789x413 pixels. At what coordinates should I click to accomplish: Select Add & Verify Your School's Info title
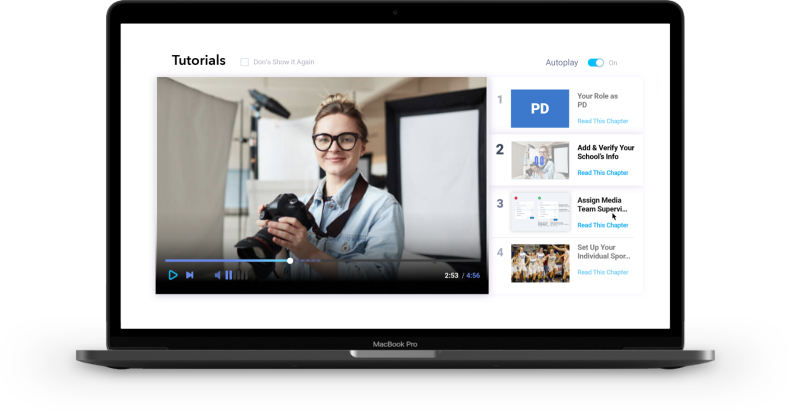[x=605, y=152]
